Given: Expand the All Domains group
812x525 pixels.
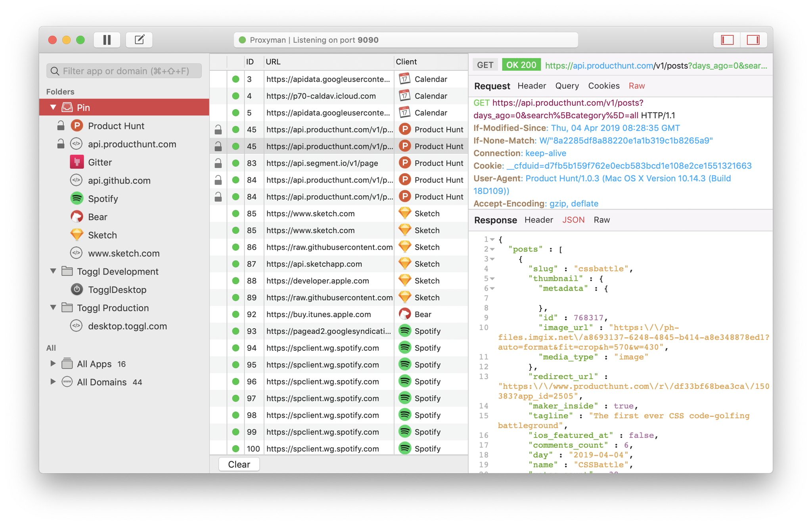Looking at the screenshot, I should point(52,382).
